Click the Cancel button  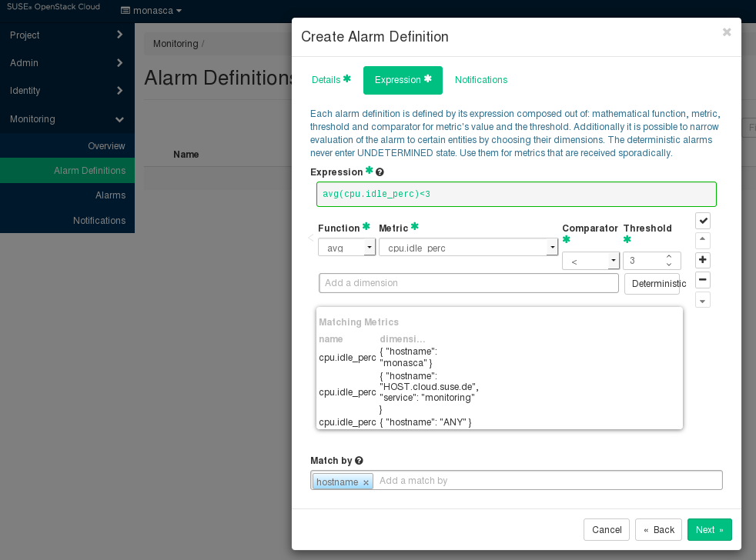click(x=607, y=530)
